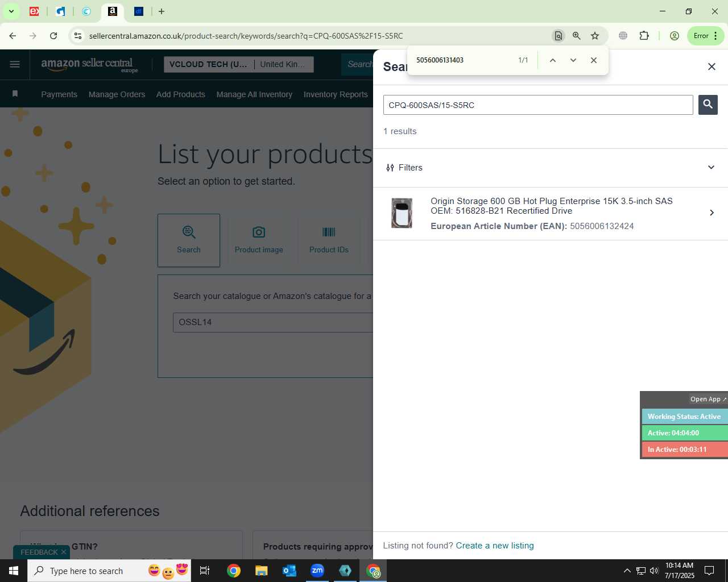The image size is (728, 582).
Task: Open the Windows Start menu
Action: (14, 571)
